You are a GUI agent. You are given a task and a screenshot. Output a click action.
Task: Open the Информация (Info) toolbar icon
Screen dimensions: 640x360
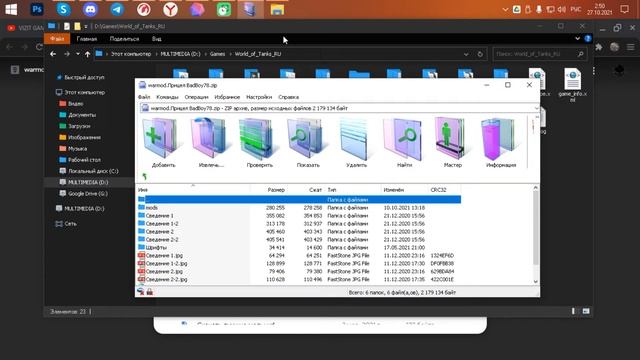[501, 142]
